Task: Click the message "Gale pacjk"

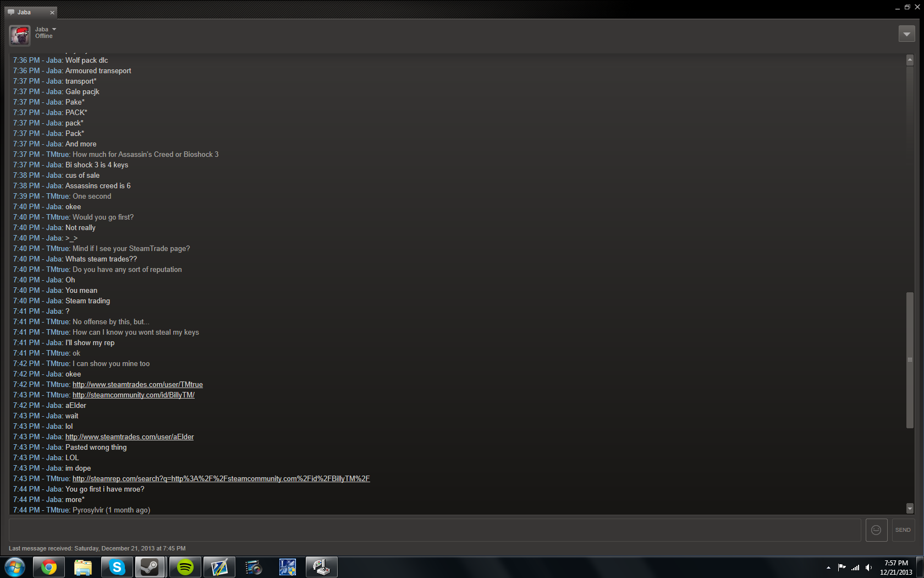Action: [82, 92]
